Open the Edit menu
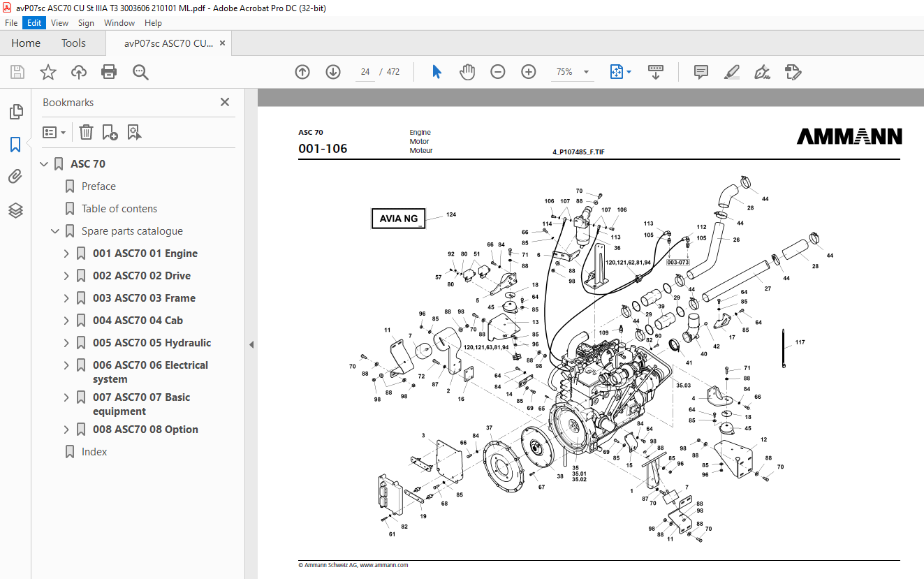The image size is (924, 579). (x=34, y=23)
